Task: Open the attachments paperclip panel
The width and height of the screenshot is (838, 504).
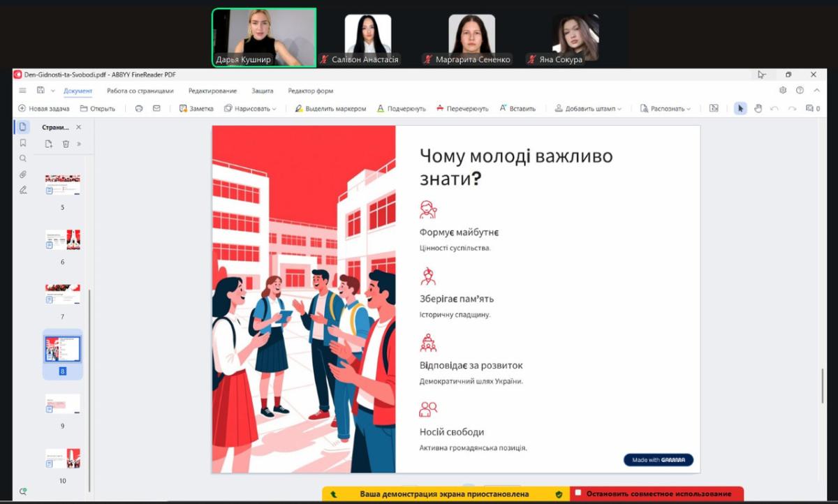Action: pyautogui.click(x=23, y=175)
